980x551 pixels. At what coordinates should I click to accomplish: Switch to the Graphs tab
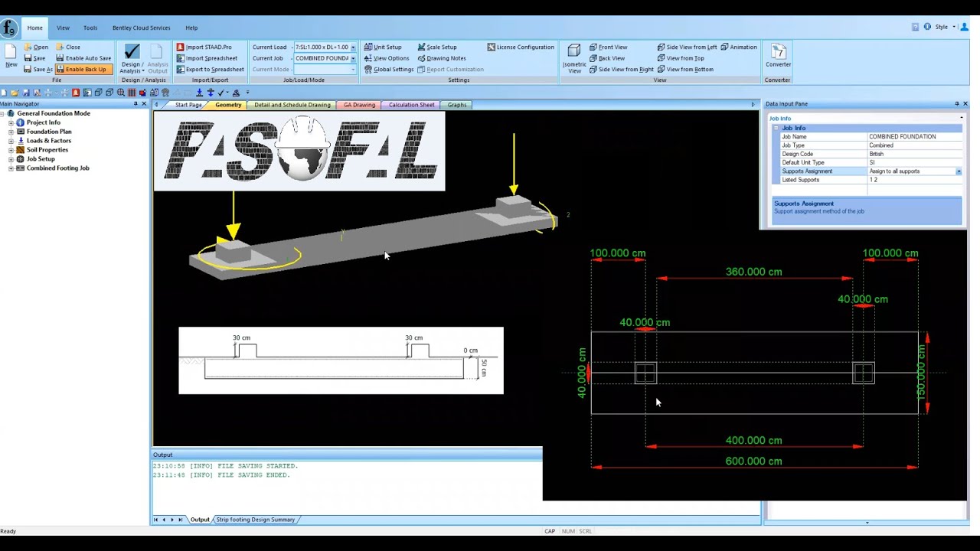pos(457,105)
